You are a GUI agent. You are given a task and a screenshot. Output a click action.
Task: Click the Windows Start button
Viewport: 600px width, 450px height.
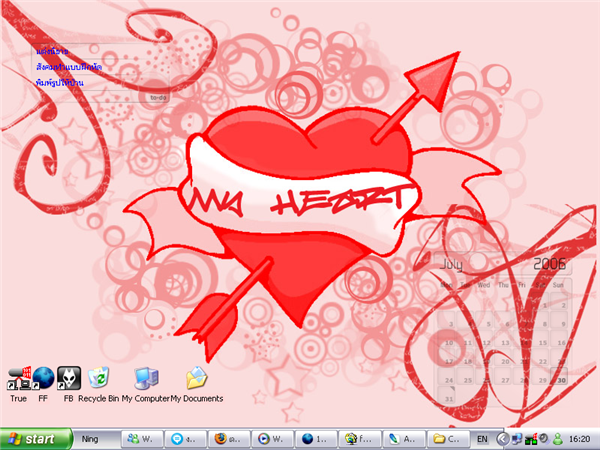(36, 439)
